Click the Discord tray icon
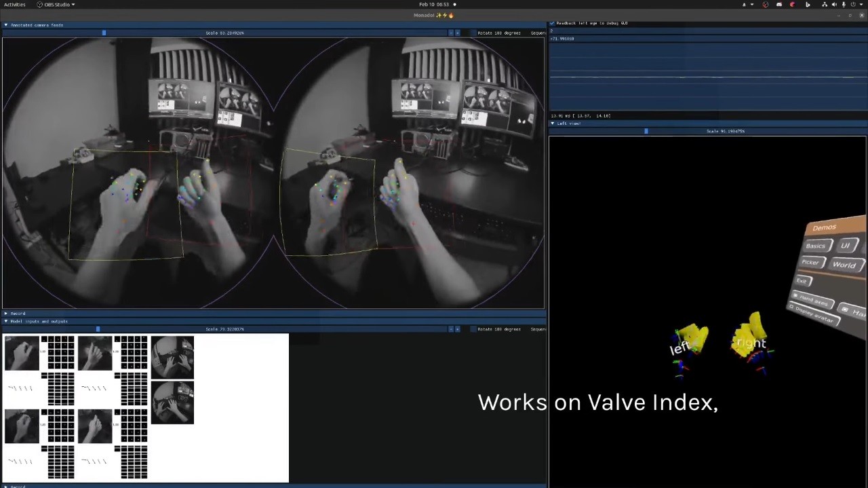This screenshot has height=488, width=868. point(778,5)
